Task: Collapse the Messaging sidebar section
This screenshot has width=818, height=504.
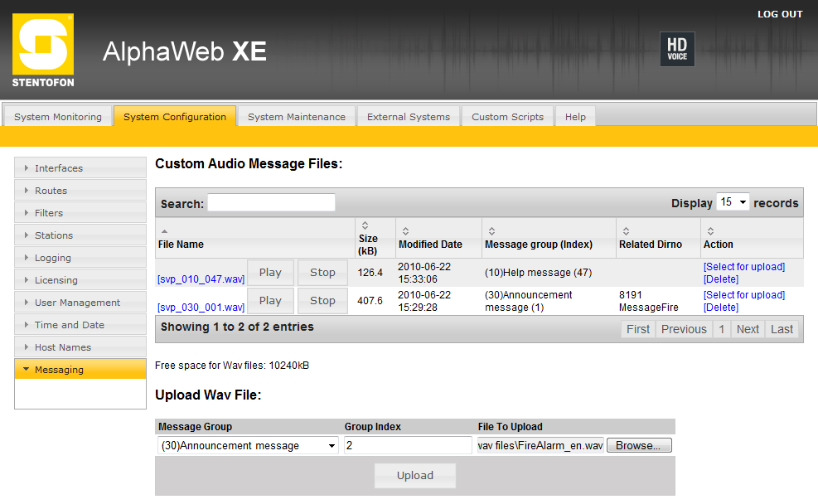Action: tap(80, 370)
